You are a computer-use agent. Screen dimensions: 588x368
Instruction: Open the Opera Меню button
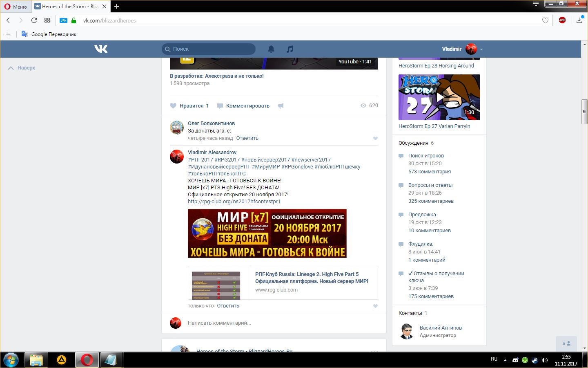point(16,7)
